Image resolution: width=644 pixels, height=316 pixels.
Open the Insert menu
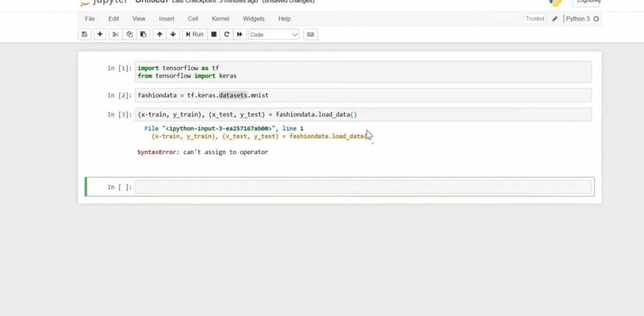(167, 19)
